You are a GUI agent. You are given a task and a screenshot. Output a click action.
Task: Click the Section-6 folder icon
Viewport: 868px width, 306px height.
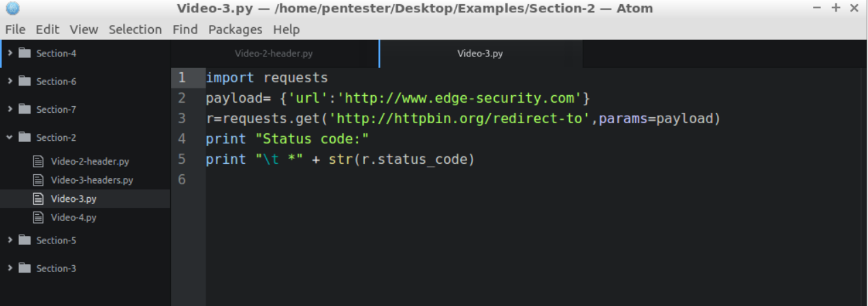coord(25,81)
